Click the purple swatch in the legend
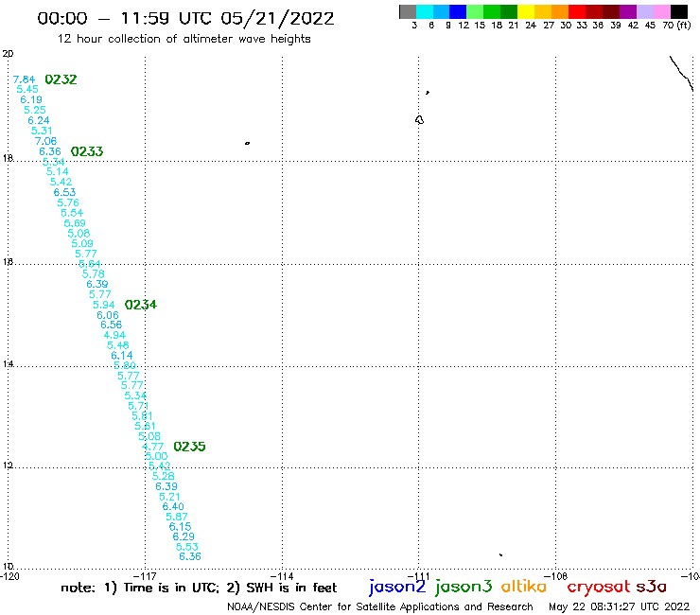 pyautogui.click(x=628, y=11)
